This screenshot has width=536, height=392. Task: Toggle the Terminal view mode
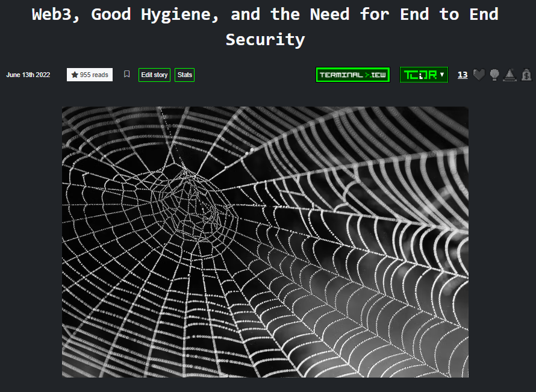point(353,75)
